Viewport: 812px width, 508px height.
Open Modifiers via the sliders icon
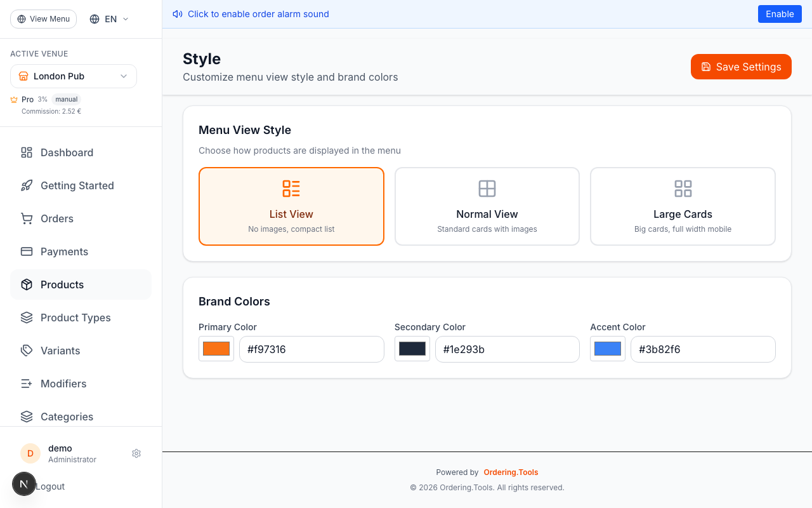(26, 384)
